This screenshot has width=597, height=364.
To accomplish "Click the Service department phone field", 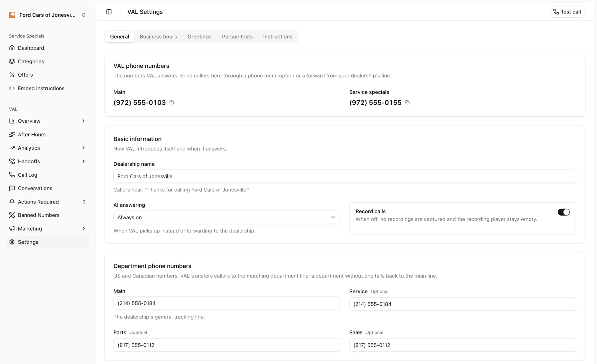I will click(x=462, y=304).
